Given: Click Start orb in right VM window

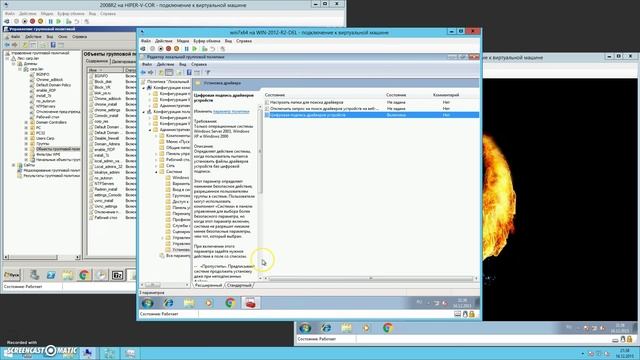Looking at the screenshot, I should click(x=305, y=328).
